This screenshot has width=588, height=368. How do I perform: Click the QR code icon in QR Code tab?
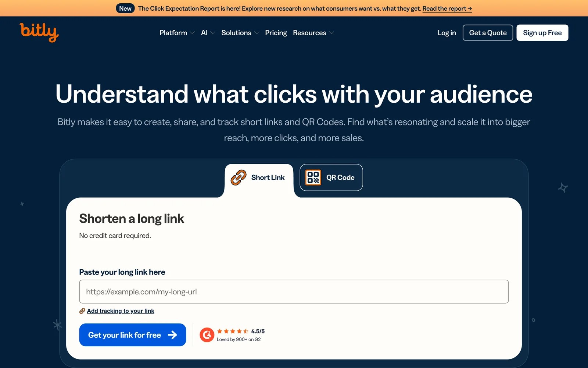(x=313, y=177)
